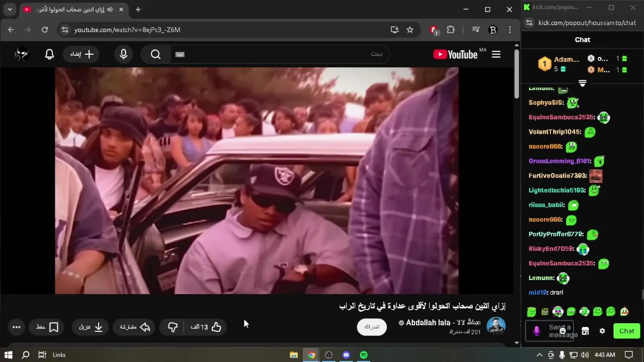The image size is (644, 362).
Task: Go to the YouTube home logo
Action: [455, 54]
